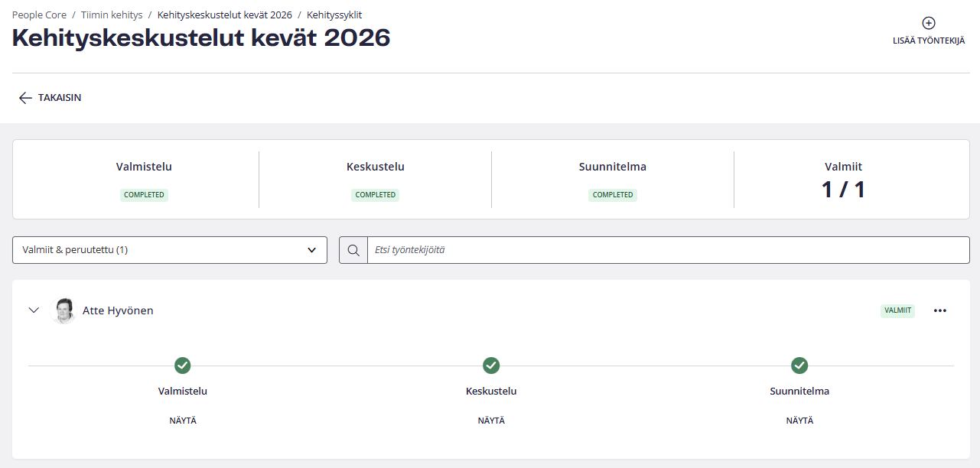Open the 'Valmiit & peruutettu (1)' filter dropdown
Image resolution: width=980 pixels, height=468 pixels.
[170, 250]
